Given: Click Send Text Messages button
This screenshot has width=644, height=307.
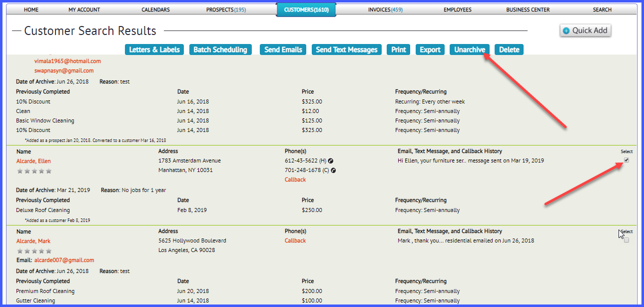Looking at the screenshot, I should [x=347, y=49].
